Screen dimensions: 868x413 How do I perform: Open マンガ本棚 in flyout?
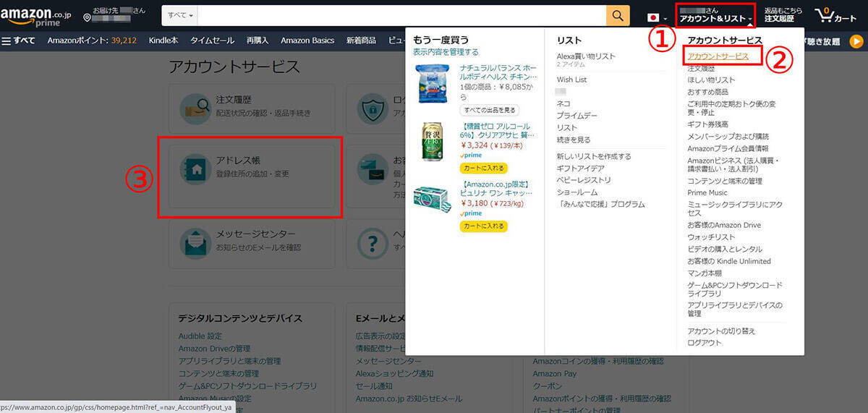tap(704, 273)
